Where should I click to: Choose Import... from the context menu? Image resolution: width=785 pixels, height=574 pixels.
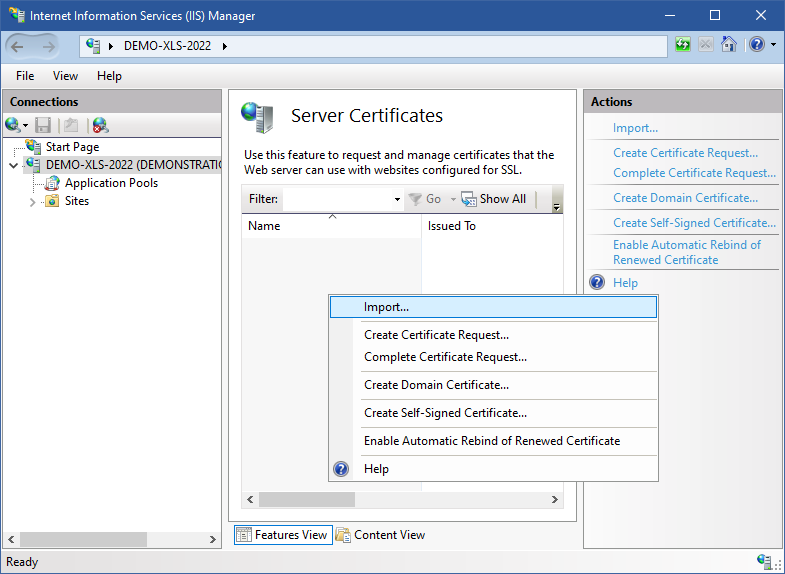[x=493, y=307]
